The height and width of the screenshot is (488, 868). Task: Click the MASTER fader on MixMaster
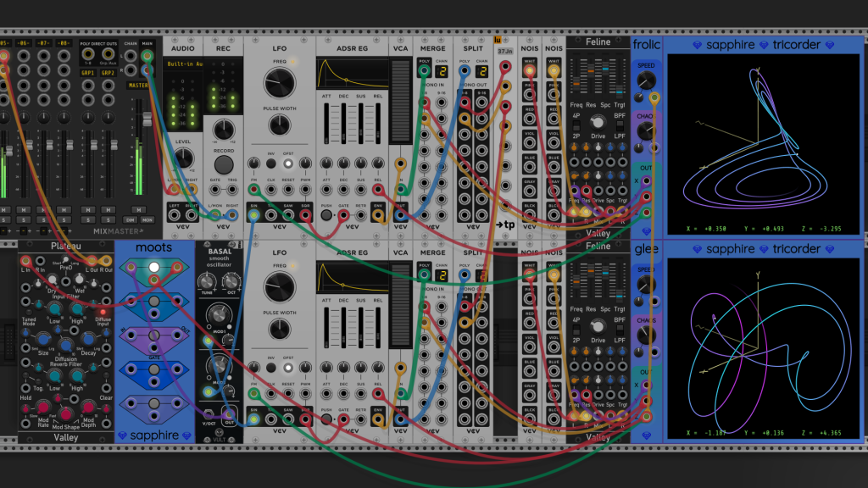[x=147, y=119]
